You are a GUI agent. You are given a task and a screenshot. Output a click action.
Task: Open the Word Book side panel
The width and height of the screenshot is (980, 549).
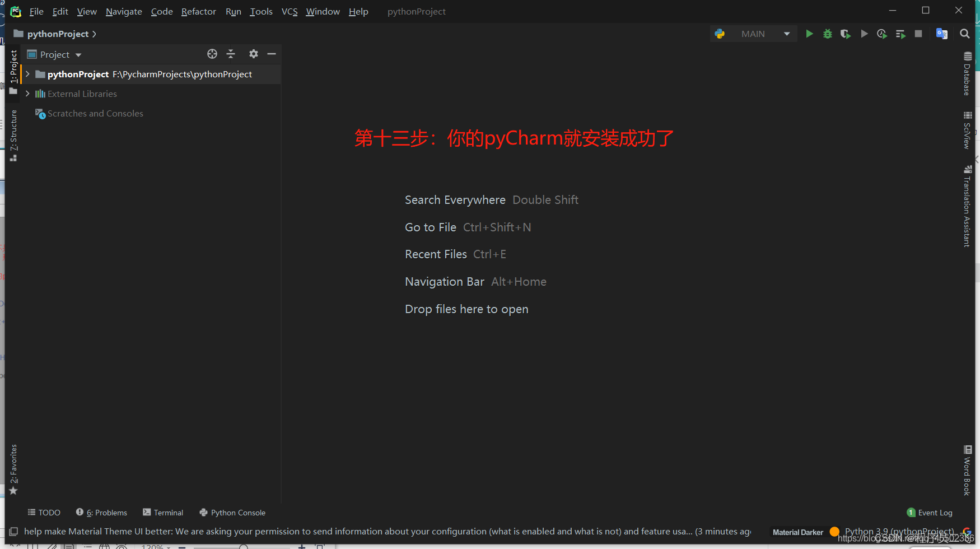tap(967, 471)
